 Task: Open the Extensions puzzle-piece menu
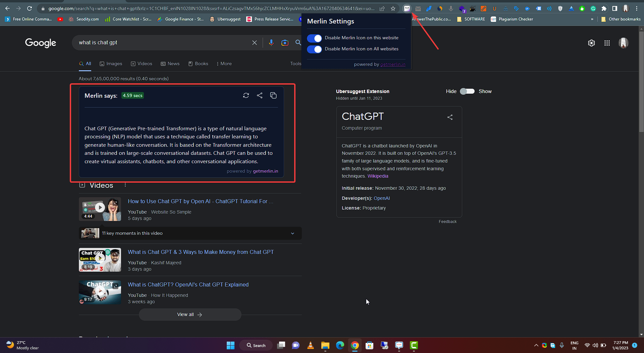coord(604,8)
